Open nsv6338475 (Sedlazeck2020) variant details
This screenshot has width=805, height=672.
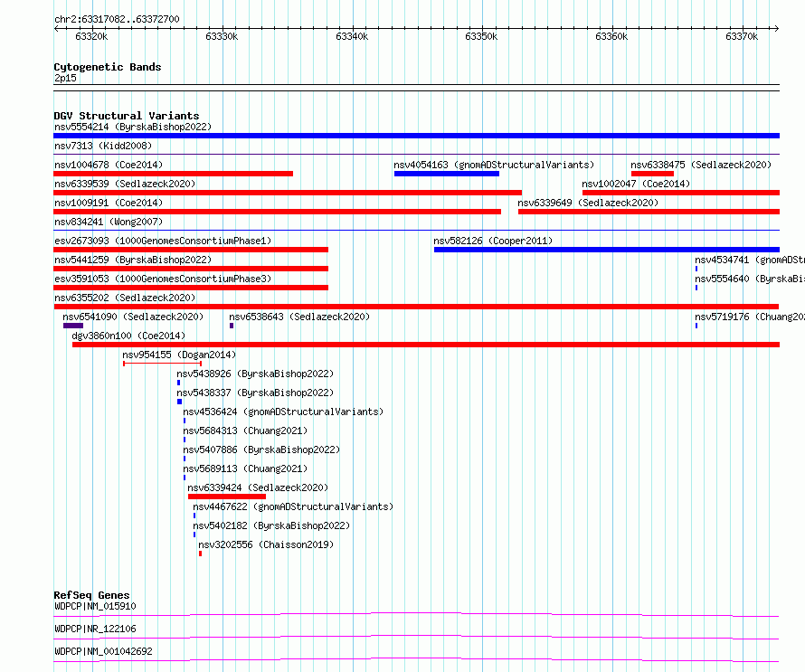pyautogui.click(x=701, y=165)
